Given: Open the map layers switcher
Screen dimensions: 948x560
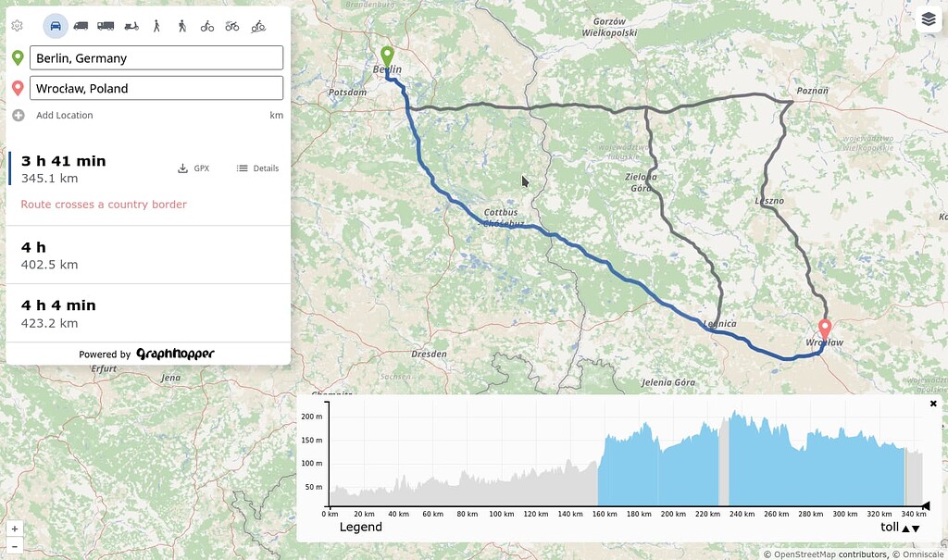Looking at the screenshot, I should click(929, 19).
